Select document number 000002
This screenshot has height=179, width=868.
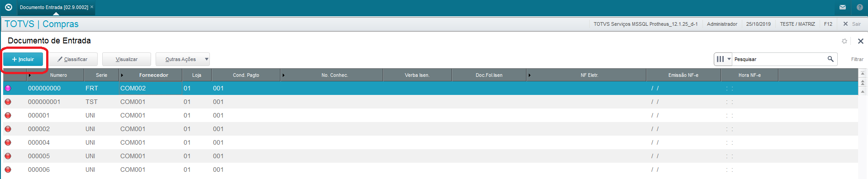39,129
